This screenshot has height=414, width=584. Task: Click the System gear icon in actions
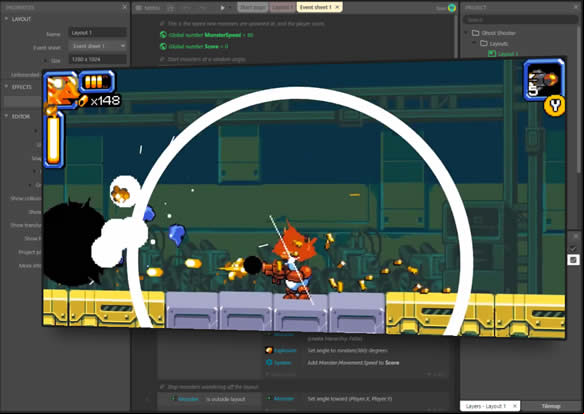point(269,362)
